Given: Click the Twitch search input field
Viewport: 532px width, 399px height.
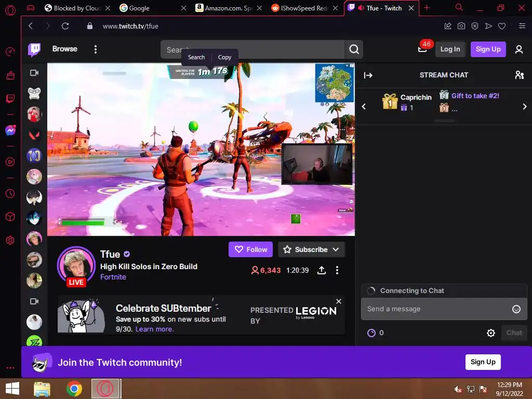Looking at the screenshot, I should point(253,49).
